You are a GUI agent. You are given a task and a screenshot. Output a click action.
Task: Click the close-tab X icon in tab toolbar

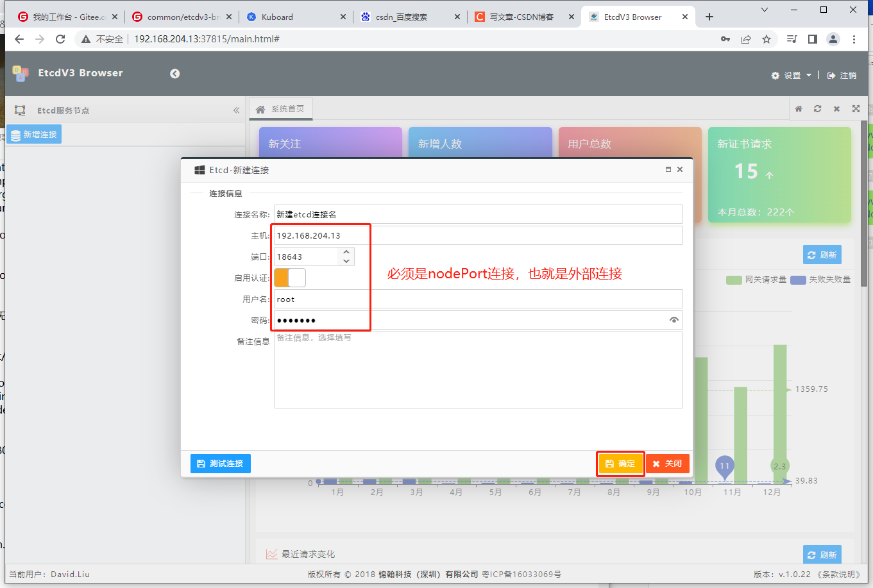point(836,109)
